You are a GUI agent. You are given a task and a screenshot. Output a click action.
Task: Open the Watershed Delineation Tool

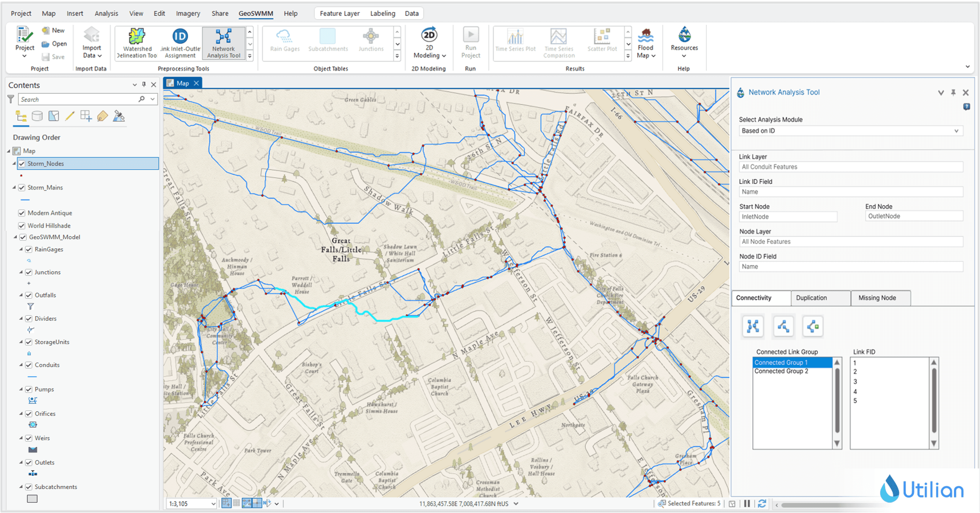(x=137, y=42)
